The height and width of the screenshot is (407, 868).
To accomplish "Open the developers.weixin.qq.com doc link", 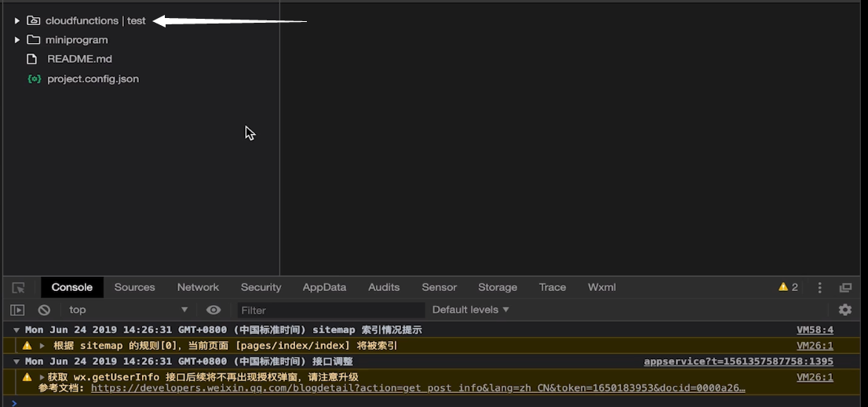I will (x=418, y=388).
